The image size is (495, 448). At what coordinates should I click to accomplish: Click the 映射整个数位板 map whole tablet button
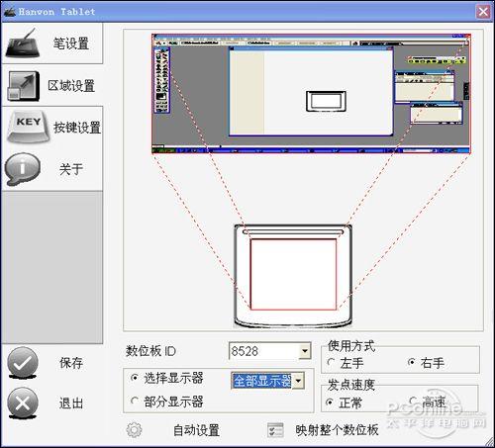tap(337, 430)
